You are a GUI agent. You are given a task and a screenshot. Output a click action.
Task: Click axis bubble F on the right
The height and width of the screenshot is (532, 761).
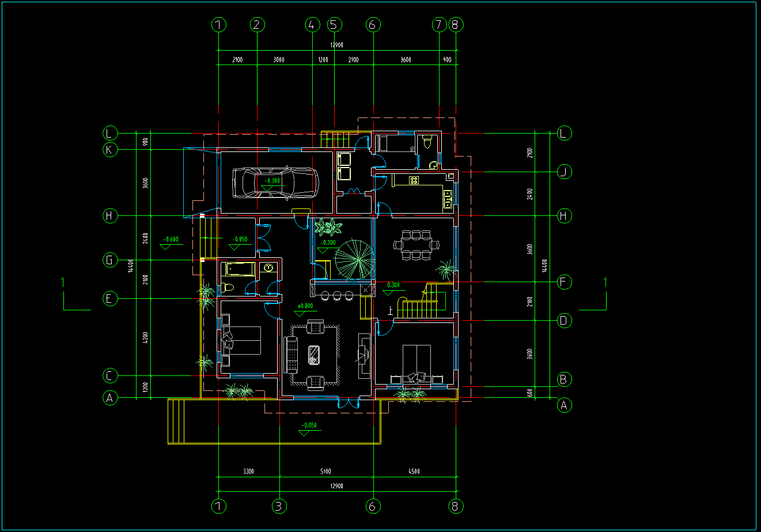coord(565,282)
